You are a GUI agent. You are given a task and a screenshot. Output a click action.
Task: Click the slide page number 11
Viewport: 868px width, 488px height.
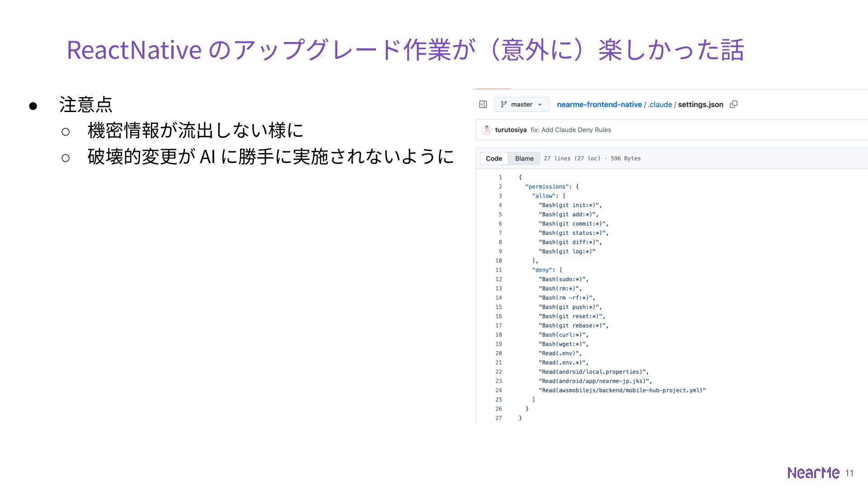(849, 473)
